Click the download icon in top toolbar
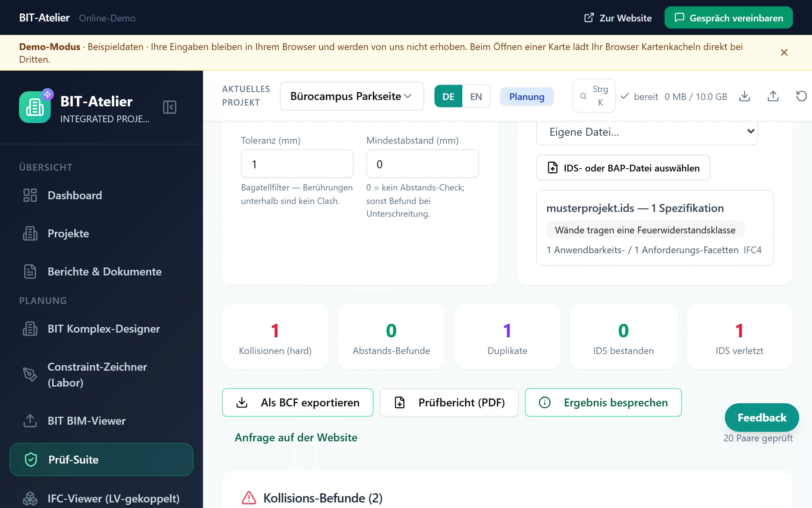Image resolution: width=812 pixels, height=508 pixels. [x=745, y=96]
